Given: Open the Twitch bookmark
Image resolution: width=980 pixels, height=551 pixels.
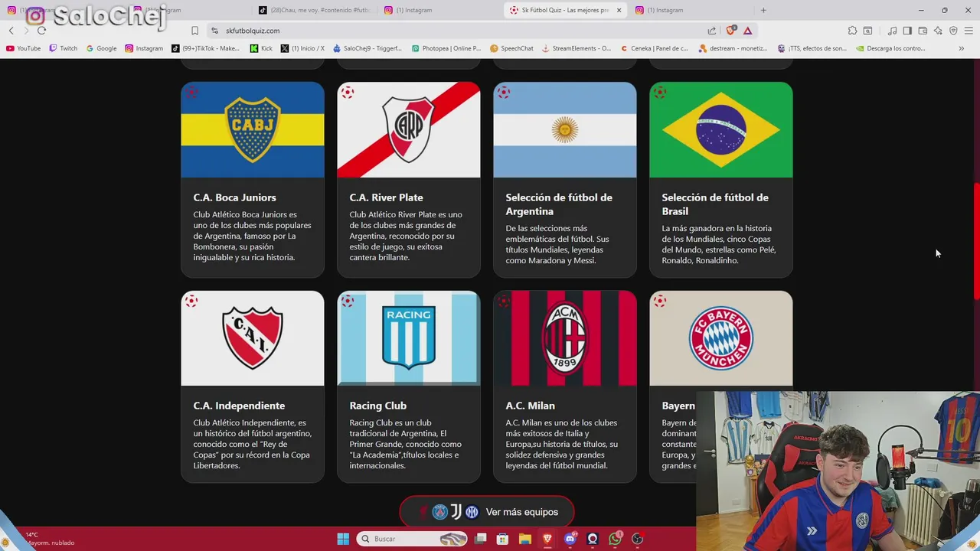Looking at the screenshot, I should point(64,48).
